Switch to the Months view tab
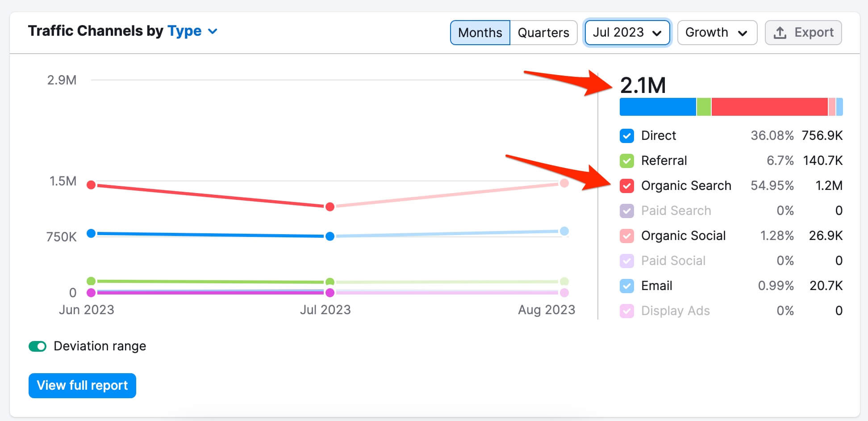The image size is (868, 421). (480, 33)
